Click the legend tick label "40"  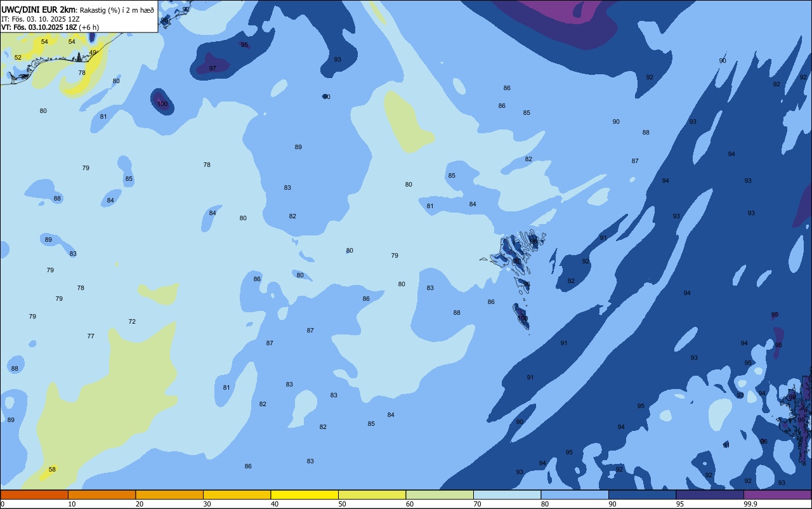(275, 504)
